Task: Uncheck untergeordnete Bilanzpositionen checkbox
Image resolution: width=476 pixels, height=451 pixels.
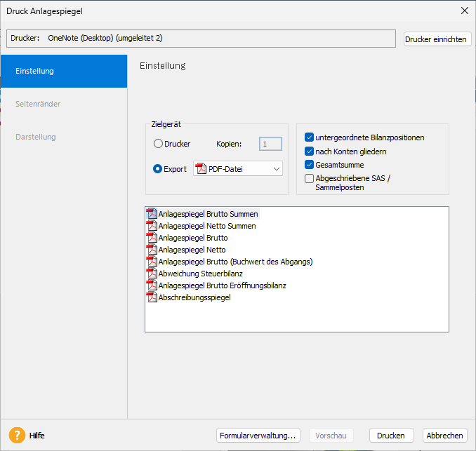Action: coord(310,137)
